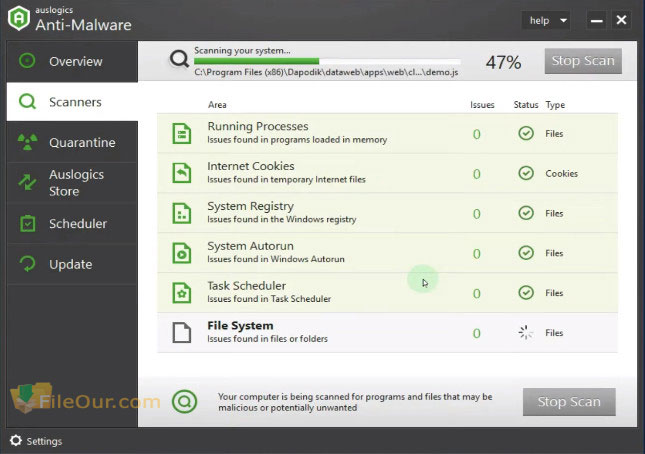This screenshot has width=645, height=454.
Task: Click 'Your computer is being scanned' message
Action: click(x=355, y=402)
